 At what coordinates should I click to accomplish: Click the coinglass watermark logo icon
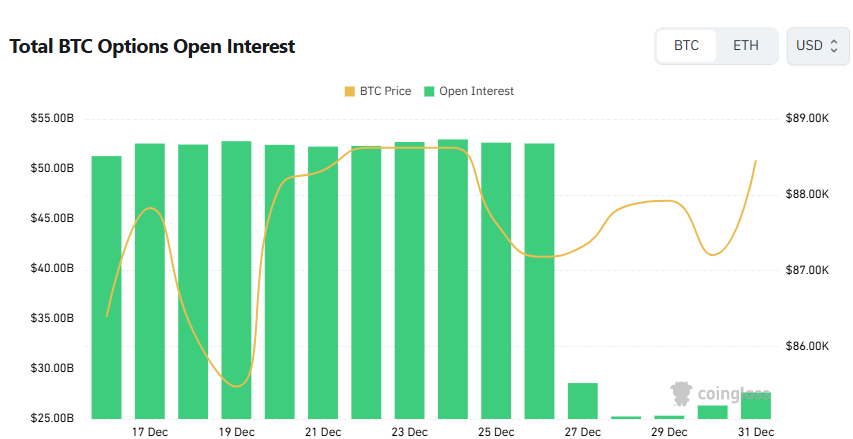(x=684, y=393)
